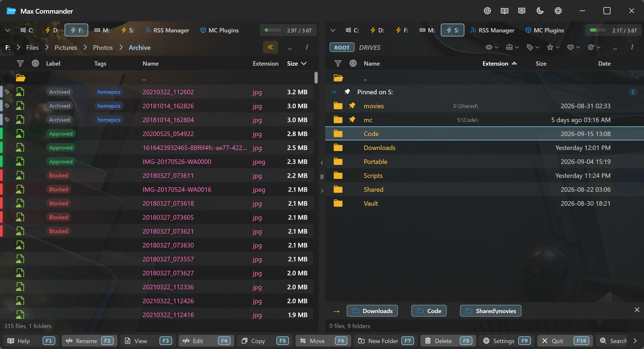Click the Copy F5 button
The height and width of the screenshot is (349, 644).
[x=265, y=341]
